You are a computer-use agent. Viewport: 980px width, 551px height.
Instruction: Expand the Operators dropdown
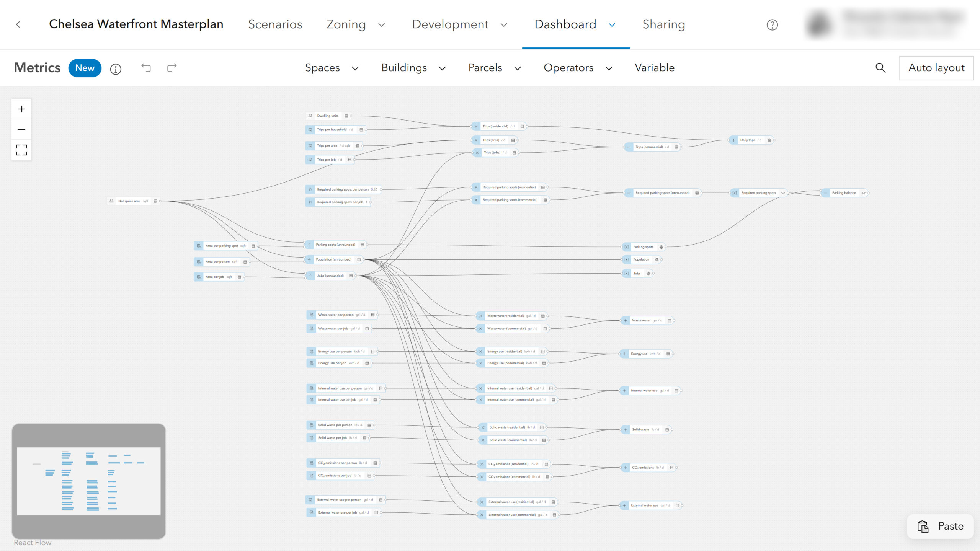pos(578,68)
